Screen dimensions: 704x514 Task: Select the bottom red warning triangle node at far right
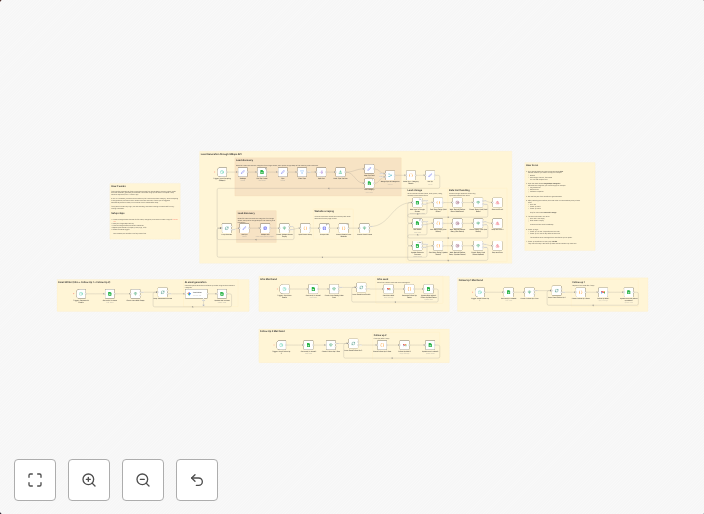(x=497, y=246)
